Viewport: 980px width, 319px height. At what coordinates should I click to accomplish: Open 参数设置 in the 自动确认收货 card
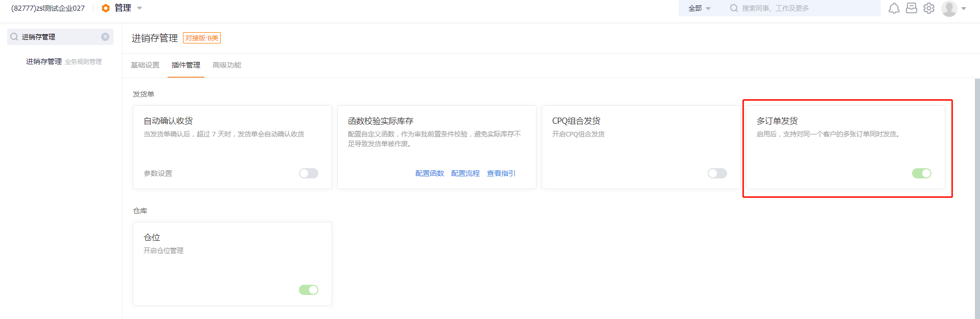pos(158,173)
